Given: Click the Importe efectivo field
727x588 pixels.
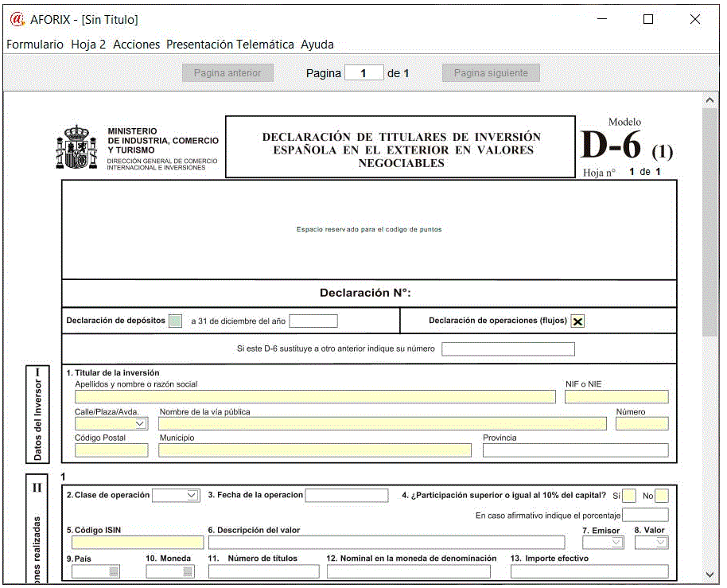Looking at the screenshot, I should click(x=589, y=572).
